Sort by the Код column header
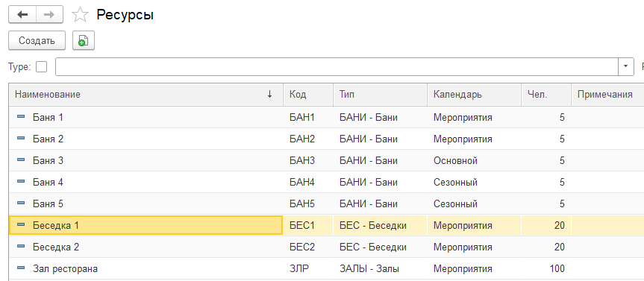This screenshot has height=281, width=644. pyautogui.click(x=308, y=95)
